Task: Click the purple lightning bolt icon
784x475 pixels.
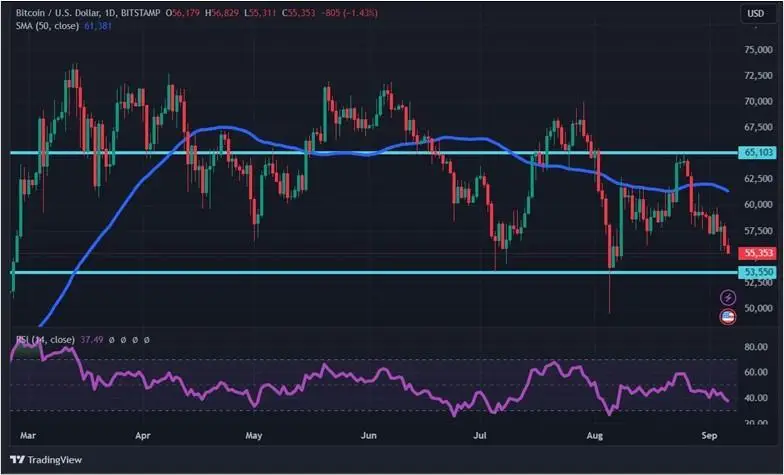Action: click(727, 298)
